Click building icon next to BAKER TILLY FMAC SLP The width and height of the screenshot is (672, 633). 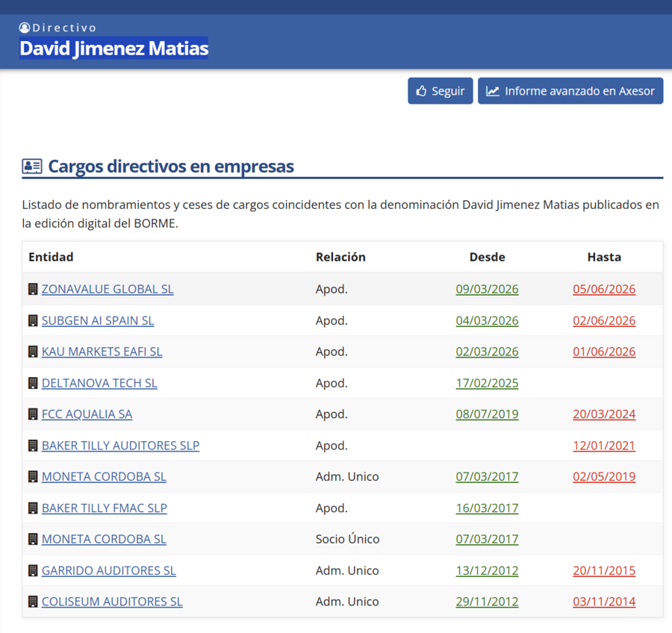[33, 508]
